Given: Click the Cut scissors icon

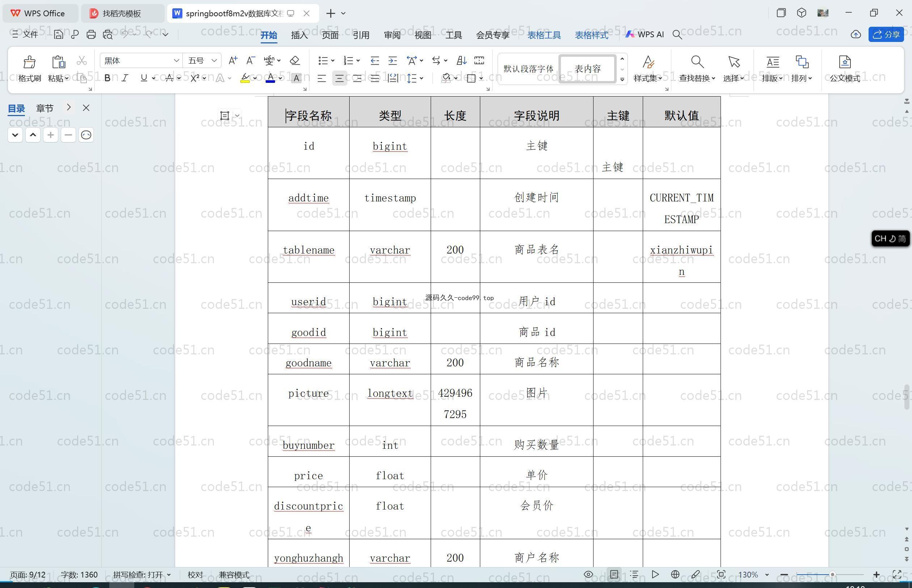Looking at the screenshot, I should click(x=81, y=60).
